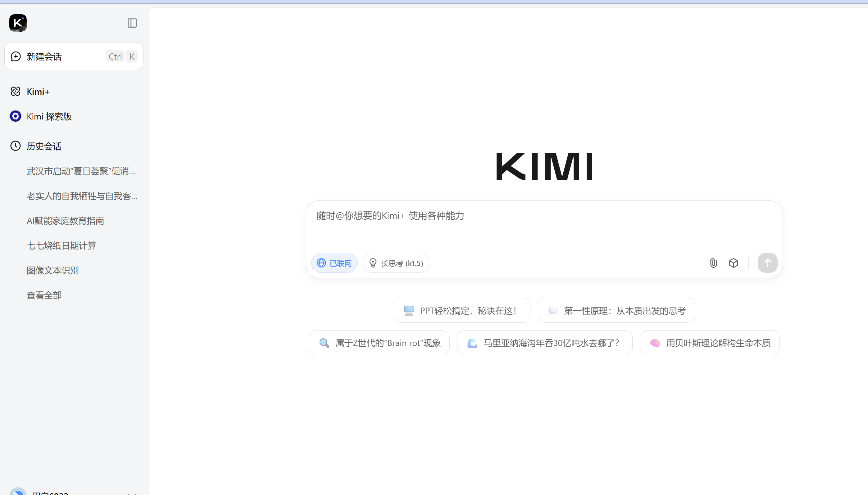This screenshot has width=868, height=495.
Task: Open chat AI赋能家庭教育指南
Action: 65,221
